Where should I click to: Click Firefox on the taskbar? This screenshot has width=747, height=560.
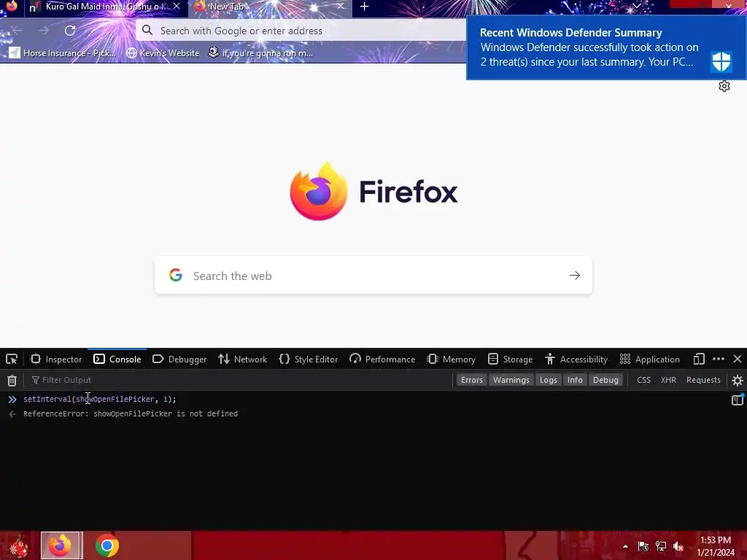tap(61, 545)
